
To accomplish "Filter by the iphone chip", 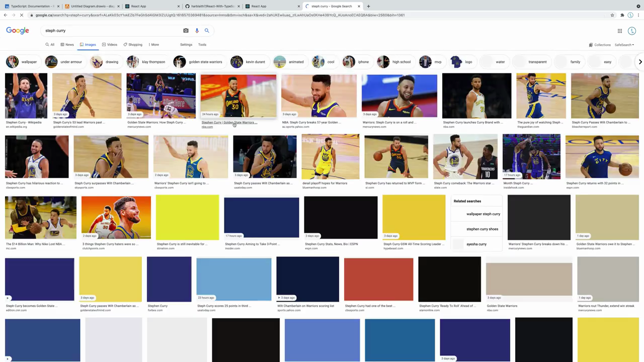I will point(356,62).
